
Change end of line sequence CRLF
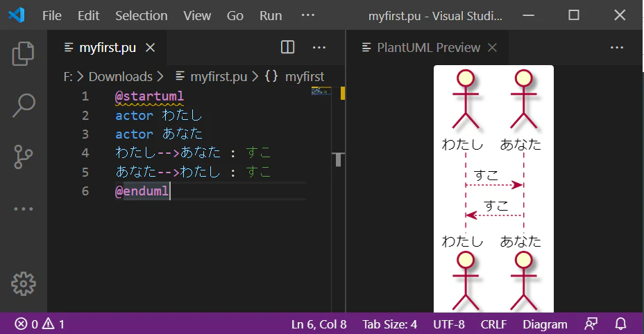pyautogui.click(x=493, y=324)
